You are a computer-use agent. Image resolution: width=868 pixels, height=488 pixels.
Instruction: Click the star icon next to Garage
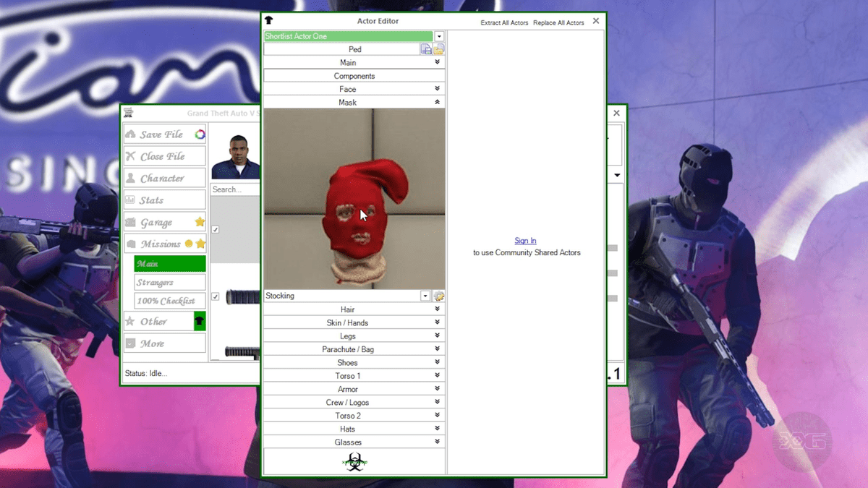(200, 222)
